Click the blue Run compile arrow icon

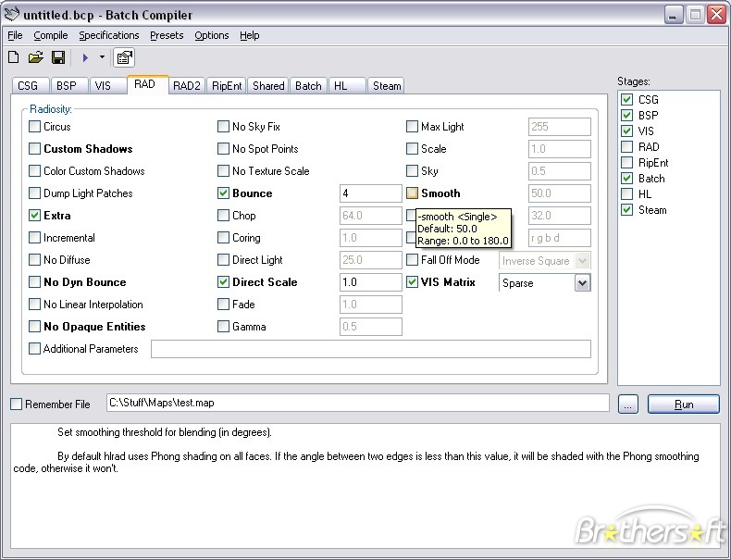coord(85,57)
